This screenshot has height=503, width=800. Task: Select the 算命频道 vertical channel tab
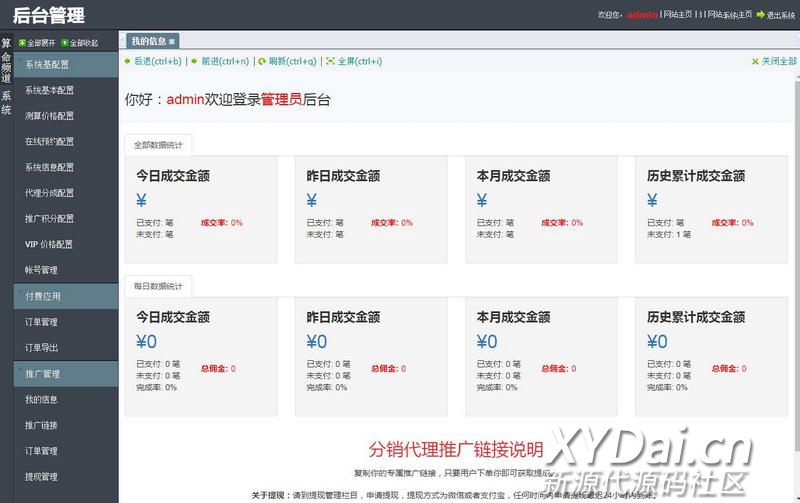pyautogui.click(x=6, y=60)
